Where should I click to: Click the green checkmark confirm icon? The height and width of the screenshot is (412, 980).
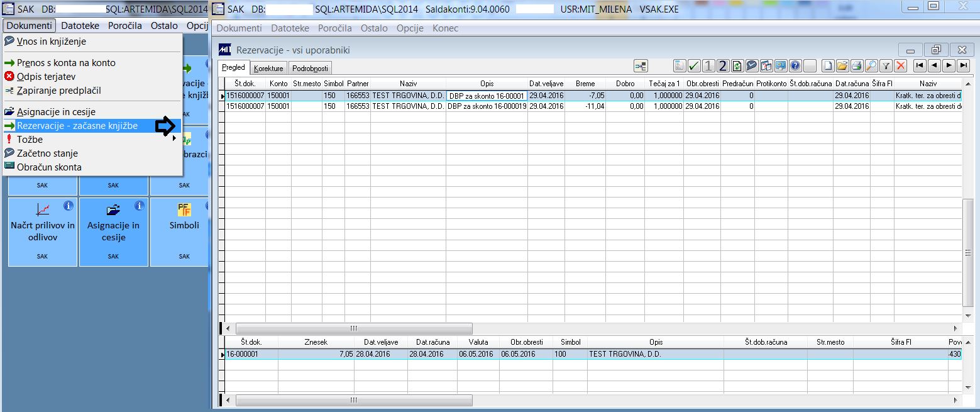coord(694,66)
